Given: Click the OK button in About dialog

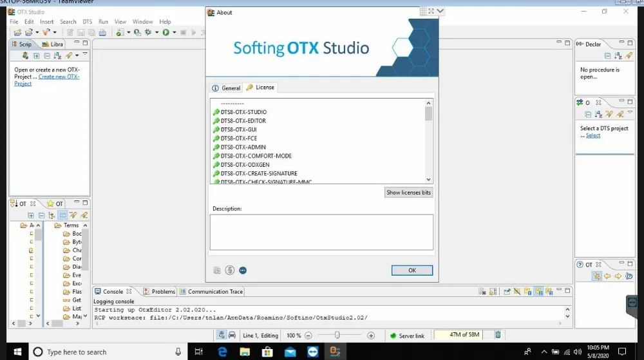Looking at the screenshot, I should [412, 270].
